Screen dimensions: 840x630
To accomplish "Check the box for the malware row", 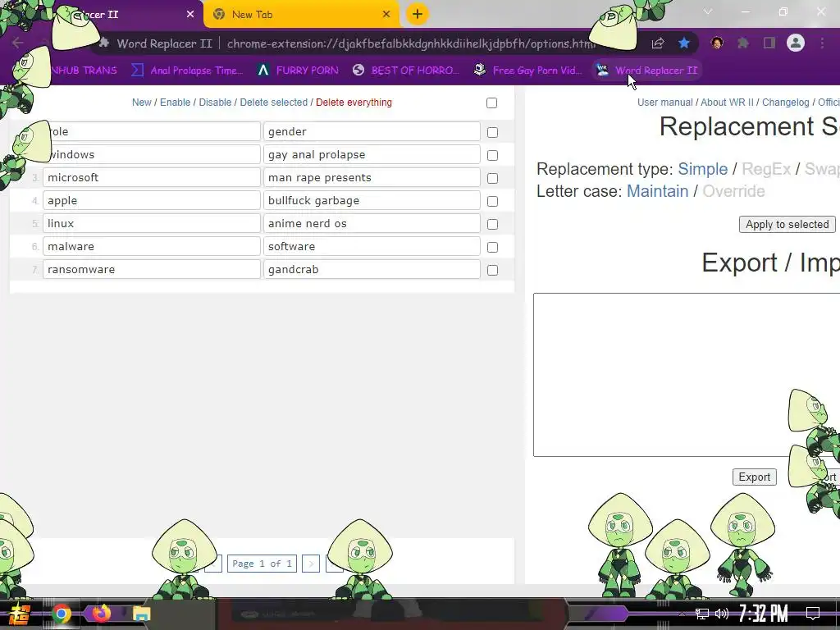I will coord(492,248).
